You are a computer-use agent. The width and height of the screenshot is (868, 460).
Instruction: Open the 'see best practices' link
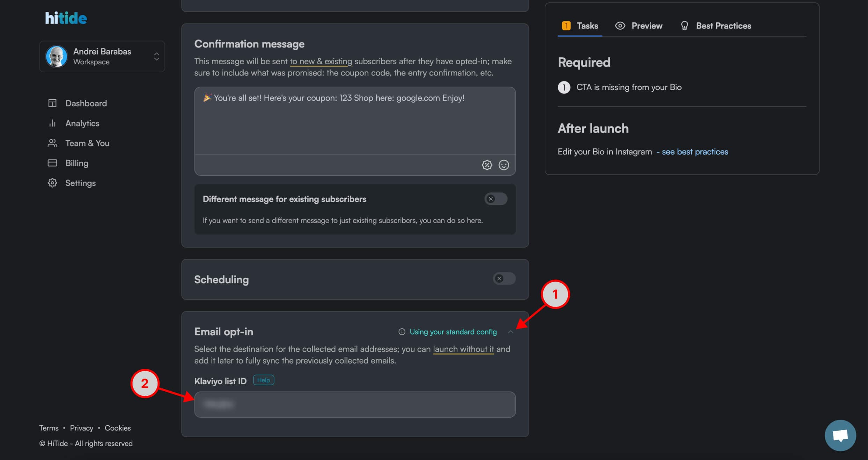(x=695, y=152)
